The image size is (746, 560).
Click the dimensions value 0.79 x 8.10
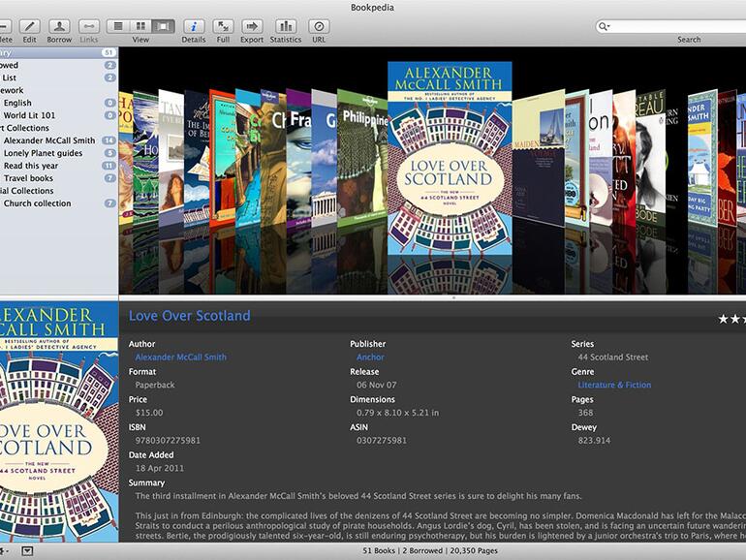(398, 413)
